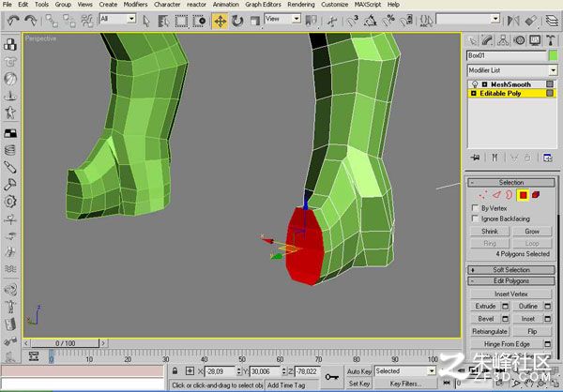The image size is (563, 392).
Task: Collapse the Edit Polygons rollout
Action: pos(511,280)
